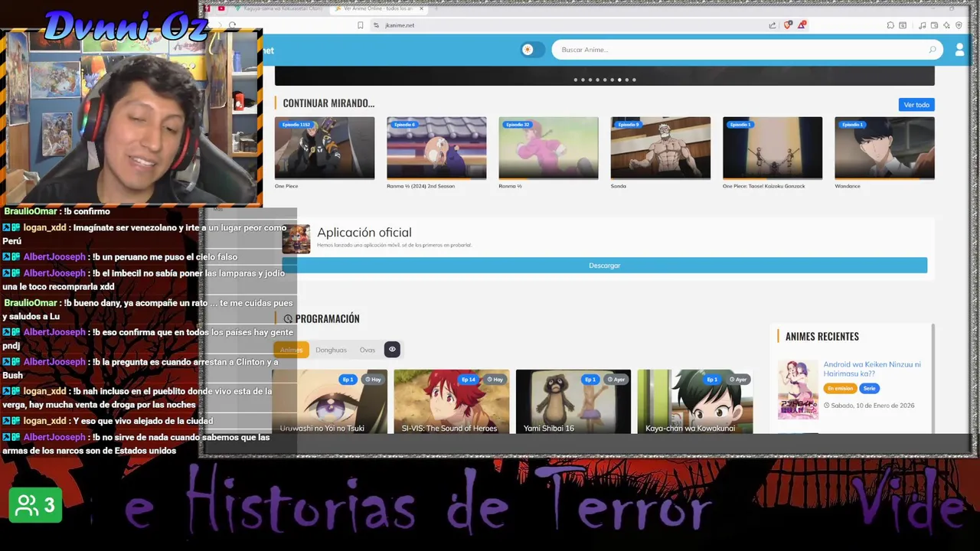Click the bookmark icon in address bar
The image size is (980, 551).
pos(361,25)
